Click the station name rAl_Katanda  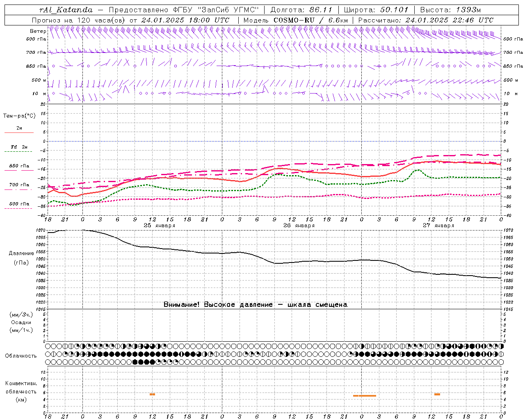[x=66, y=10]
